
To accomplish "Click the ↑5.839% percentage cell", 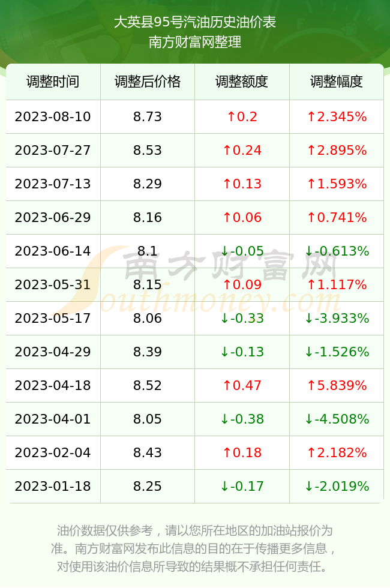I will coord(337,385).
